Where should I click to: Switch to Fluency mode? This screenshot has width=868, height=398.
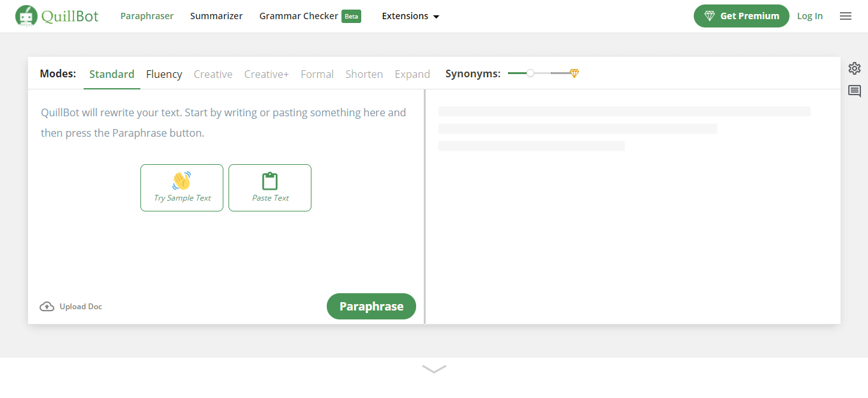tap(164, 74)
